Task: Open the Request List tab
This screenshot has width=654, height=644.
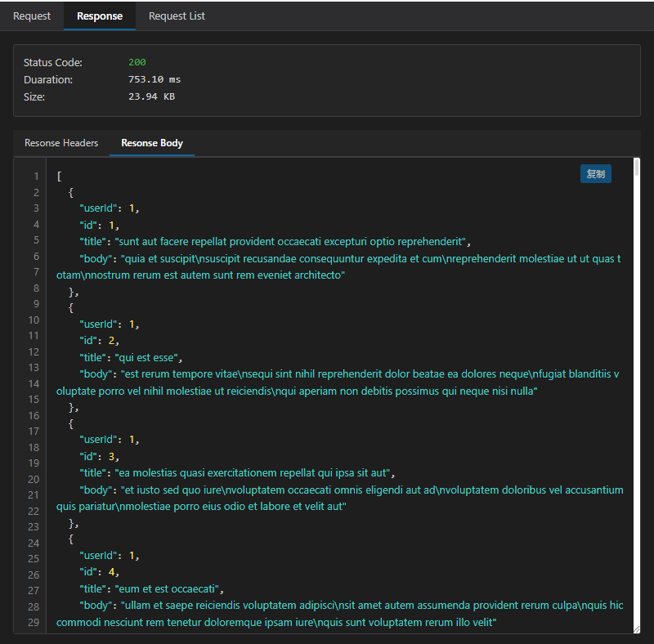Action: click(x=177, y=16)
